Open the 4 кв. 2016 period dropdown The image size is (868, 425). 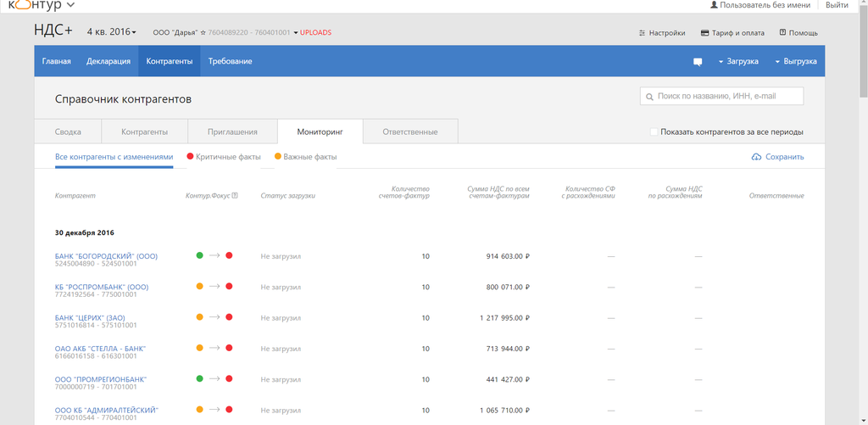point(111,32)
